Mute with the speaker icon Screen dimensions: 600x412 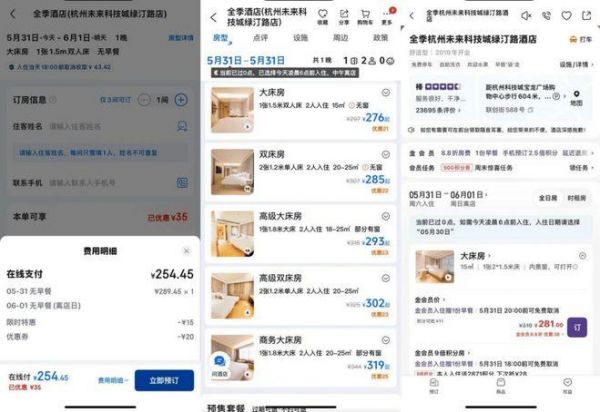point(526,16)
